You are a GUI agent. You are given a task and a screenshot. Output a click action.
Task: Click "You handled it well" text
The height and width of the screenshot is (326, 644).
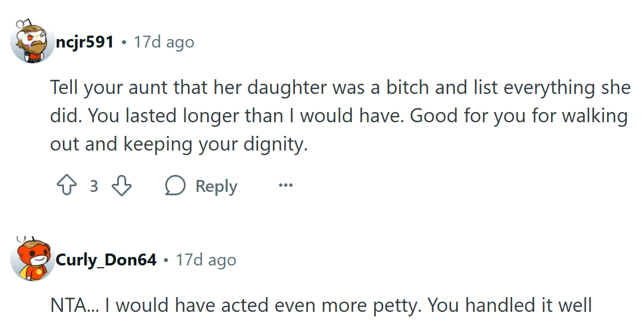(509, 306)
